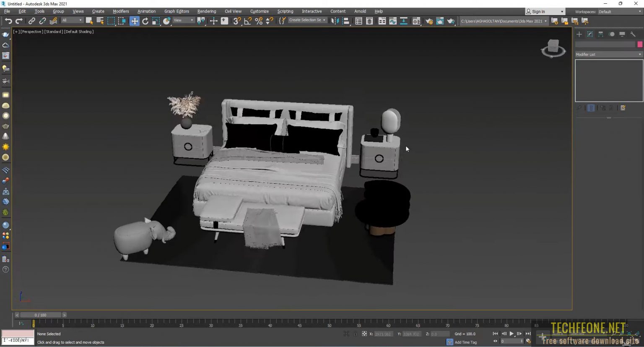Click the Unlink Selection icon

[x=42, y=21]
